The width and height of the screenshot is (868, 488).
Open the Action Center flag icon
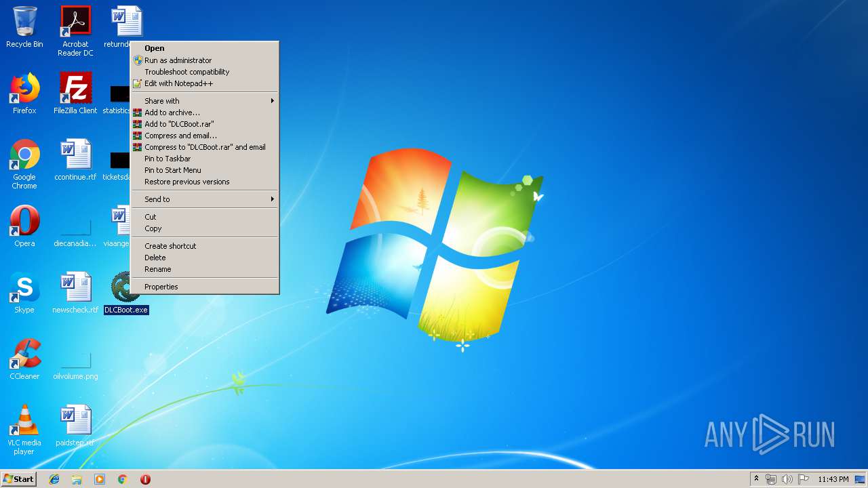coord(804,479)
